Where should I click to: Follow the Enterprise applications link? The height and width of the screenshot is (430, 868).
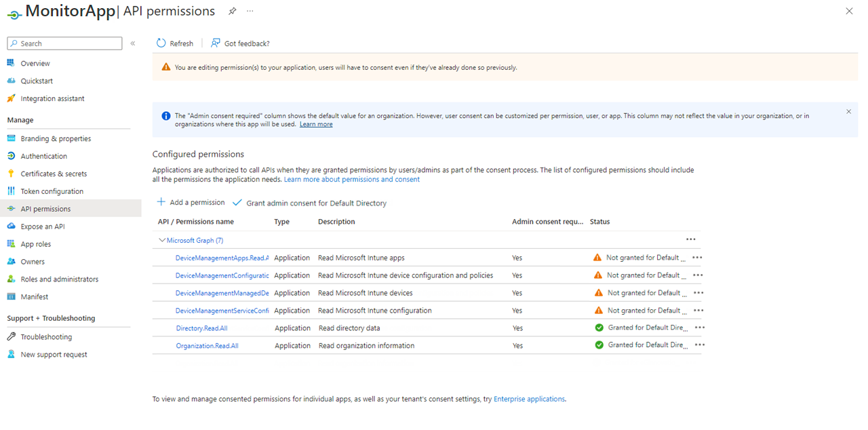[529, 399]
